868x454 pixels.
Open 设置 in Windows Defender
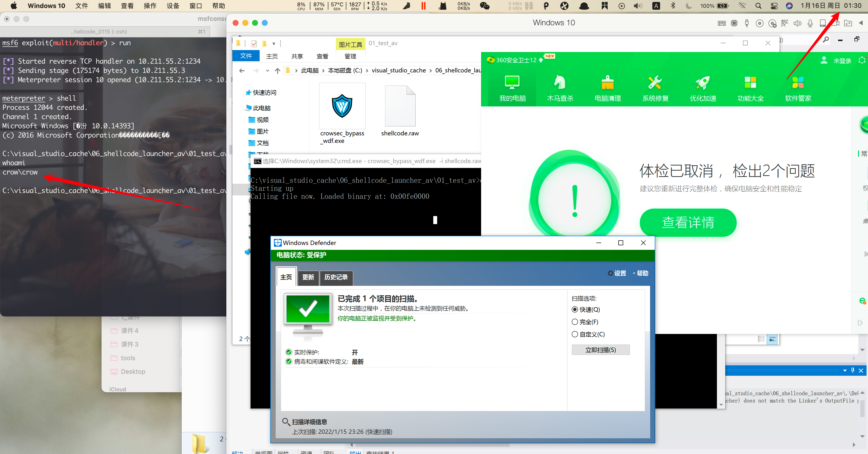coord(617,273)
